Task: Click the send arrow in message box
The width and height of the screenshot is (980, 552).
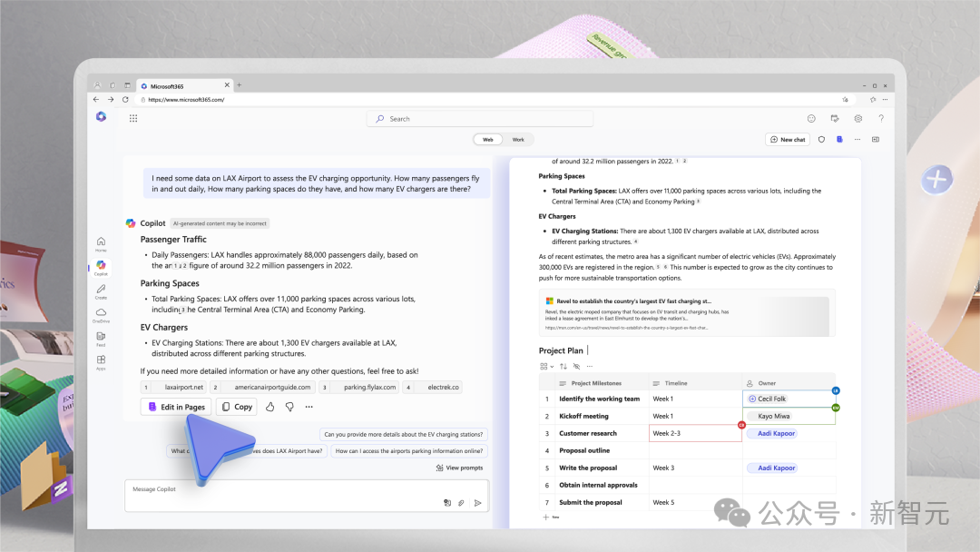Action: coord(478,503)
